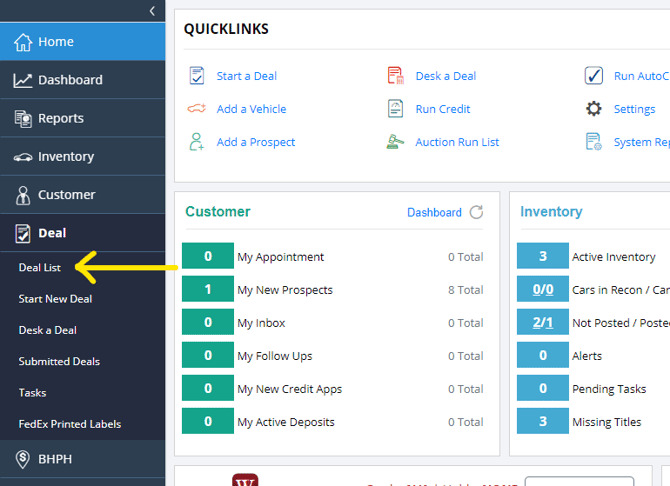
Task: Open FedEx Printed Labels in sidebar
Action: (70, 424)
